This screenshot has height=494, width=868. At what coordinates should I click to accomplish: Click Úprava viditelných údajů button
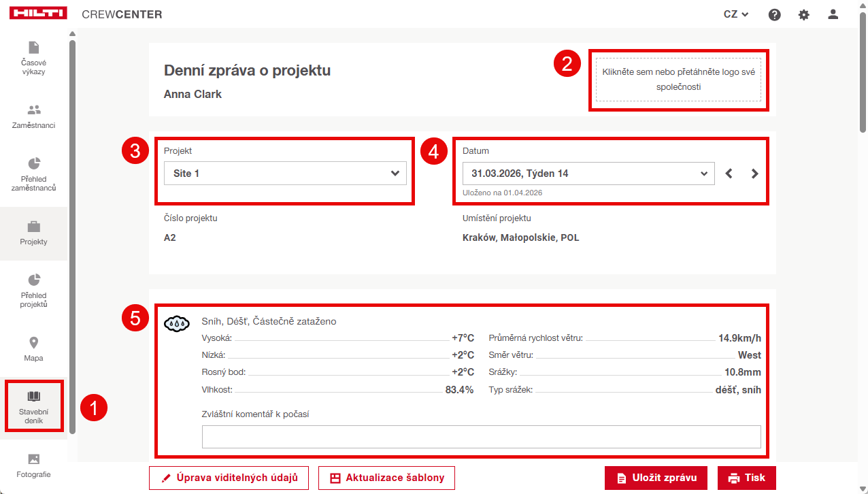click(x=229, y=478)
